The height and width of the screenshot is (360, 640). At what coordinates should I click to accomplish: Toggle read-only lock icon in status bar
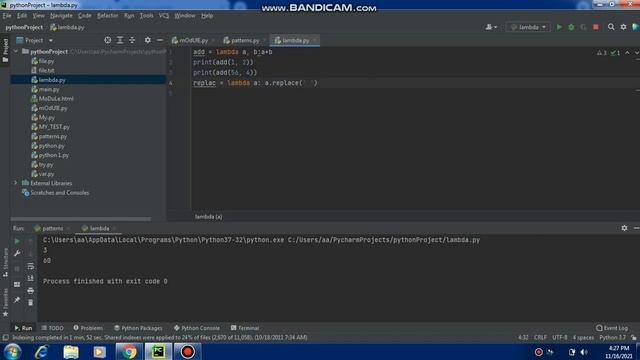tap(633, 338)
